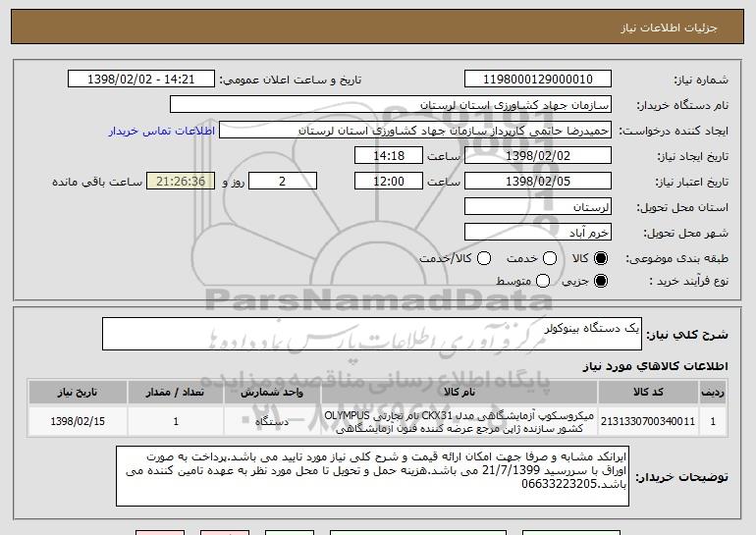The image size is (756, 535).
Task: Open the اطلاعات تماس خریدار link
Action: (162, 132)
